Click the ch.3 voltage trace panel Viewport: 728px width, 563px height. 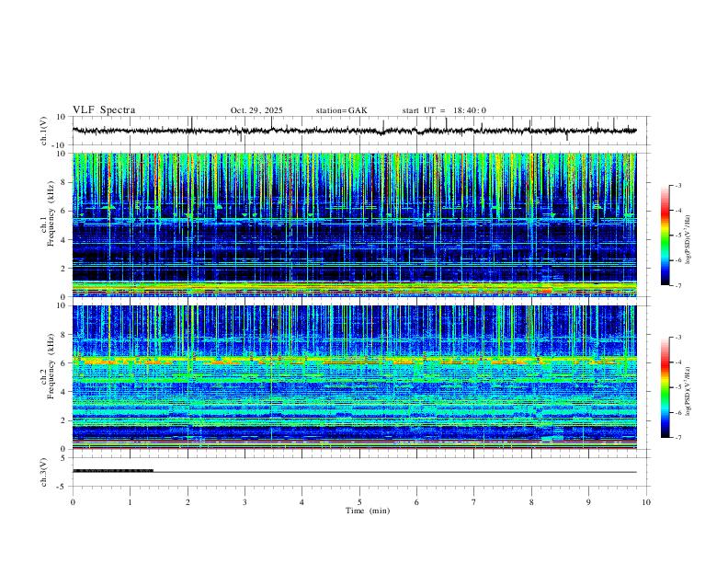(x=361, y=472)
